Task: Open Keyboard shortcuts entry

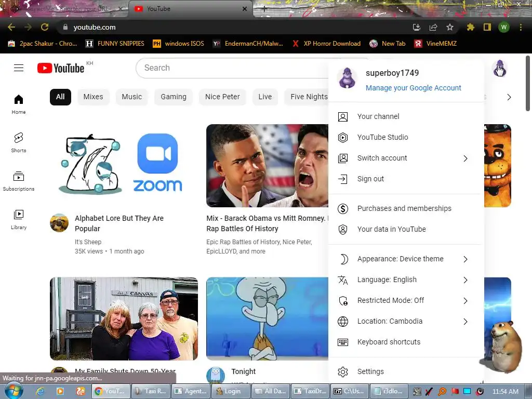Action: coord(406,342)
